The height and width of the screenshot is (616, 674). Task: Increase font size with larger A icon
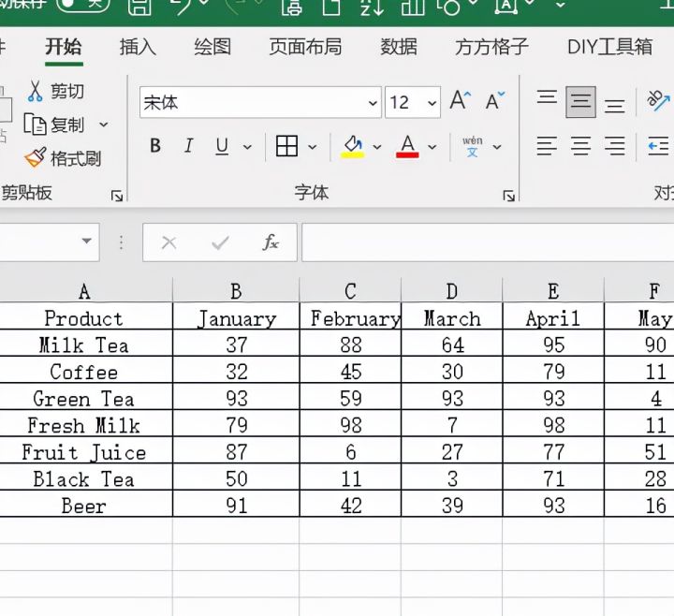click(x=459, y=101)
